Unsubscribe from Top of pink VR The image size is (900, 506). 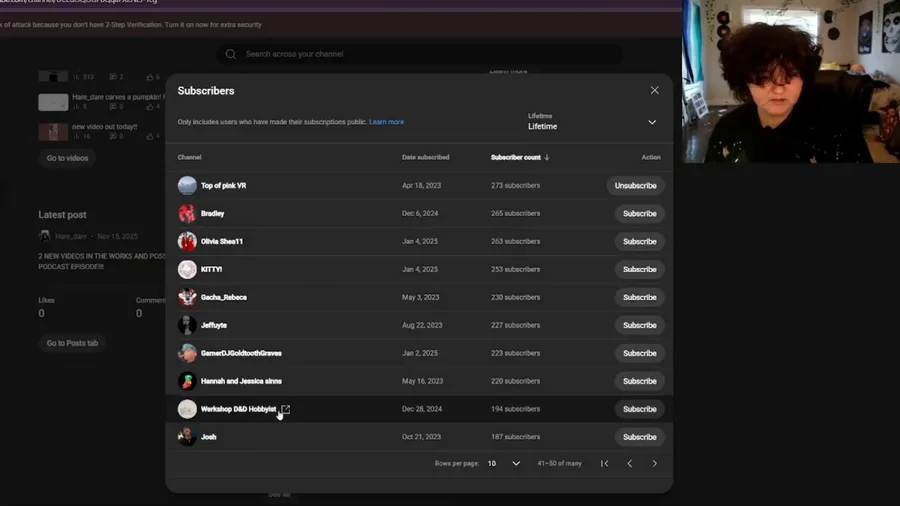pos(635,186)
